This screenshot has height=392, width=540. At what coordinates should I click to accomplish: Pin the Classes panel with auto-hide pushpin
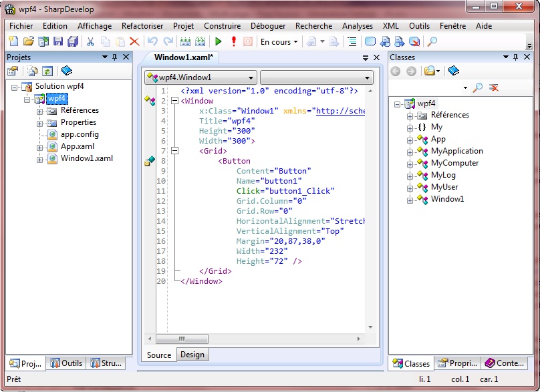[515, 57]
